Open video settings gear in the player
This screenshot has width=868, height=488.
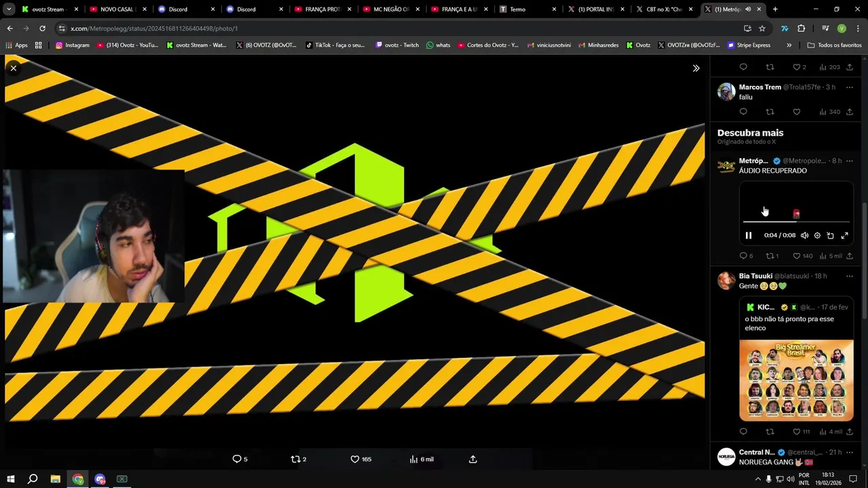[x=817, y=235]
